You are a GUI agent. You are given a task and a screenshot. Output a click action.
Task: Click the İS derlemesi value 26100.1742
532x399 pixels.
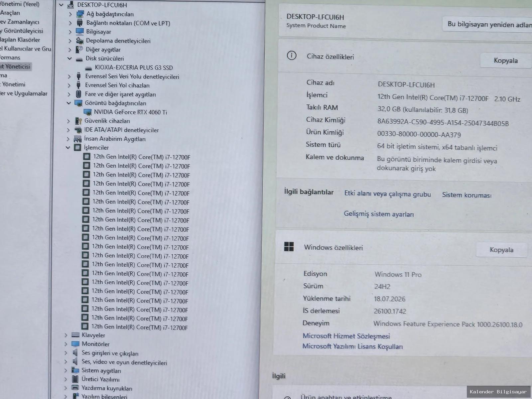coord(390,311)
